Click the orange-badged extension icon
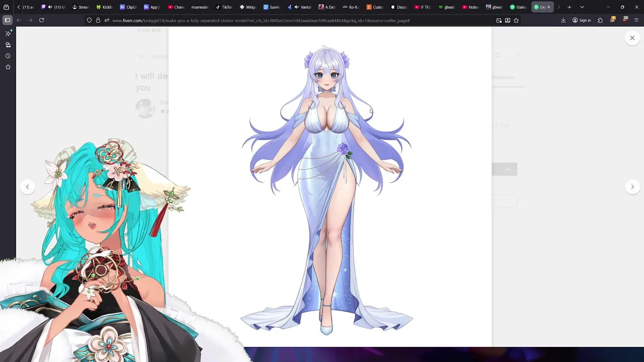This screenshot has width=644, height=362. click(612, 20)
